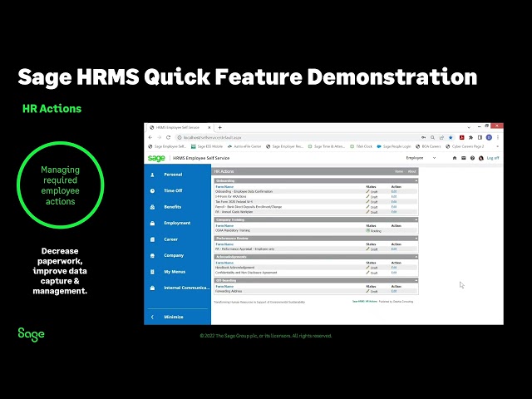The image size is (532, 399).
Task: Collapse the Company Training section
Action: coord(416,219)
